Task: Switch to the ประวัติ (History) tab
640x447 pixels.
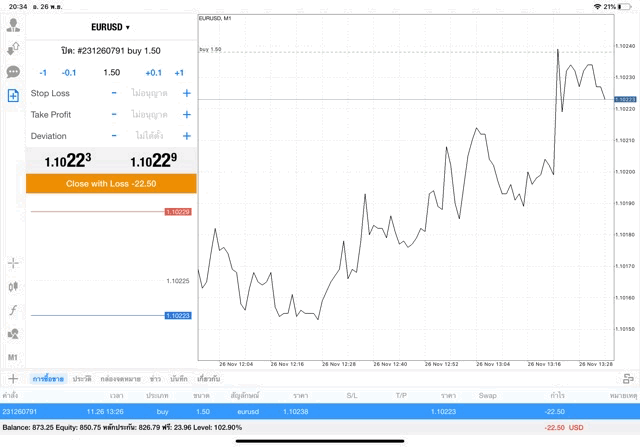Action: (x=80, y=379)
